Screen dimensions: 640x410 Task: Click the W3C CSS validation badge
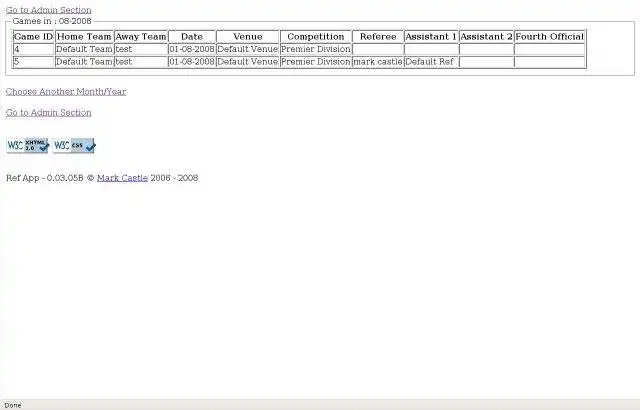[x=74, y=145]
